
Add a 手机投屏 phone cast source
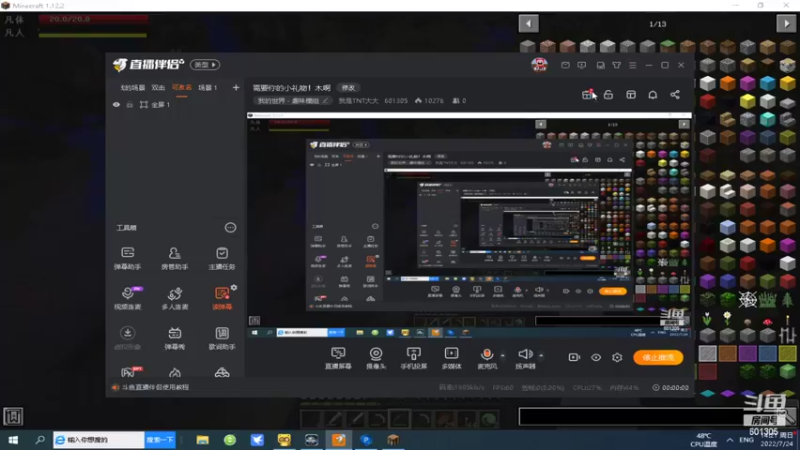coord(414,358)
